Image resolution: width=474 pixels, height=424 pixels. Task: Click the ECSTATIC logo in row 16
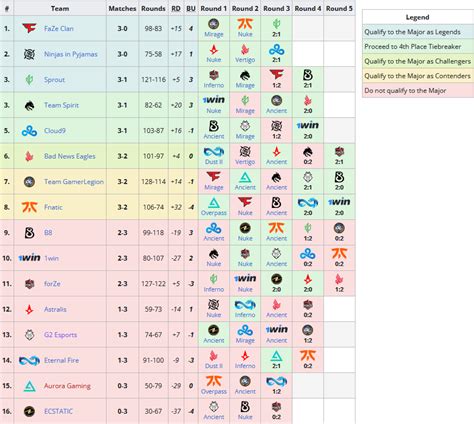(29, 411)
